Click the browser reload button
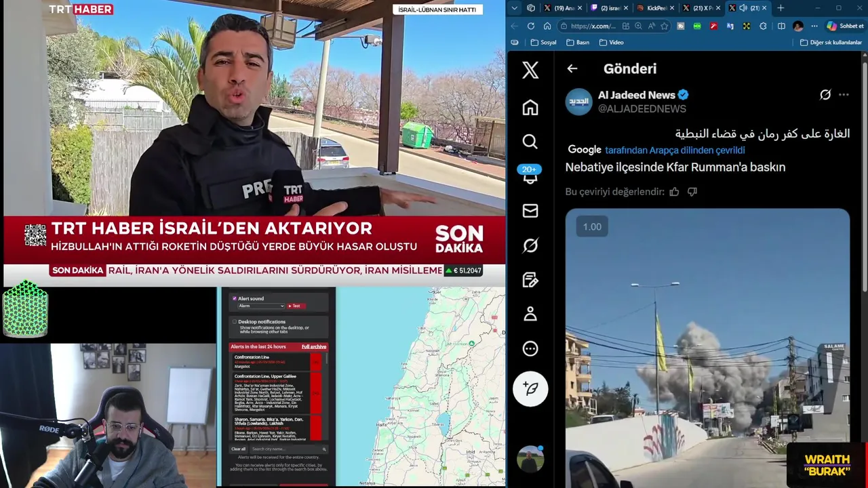 click(530, 26)
